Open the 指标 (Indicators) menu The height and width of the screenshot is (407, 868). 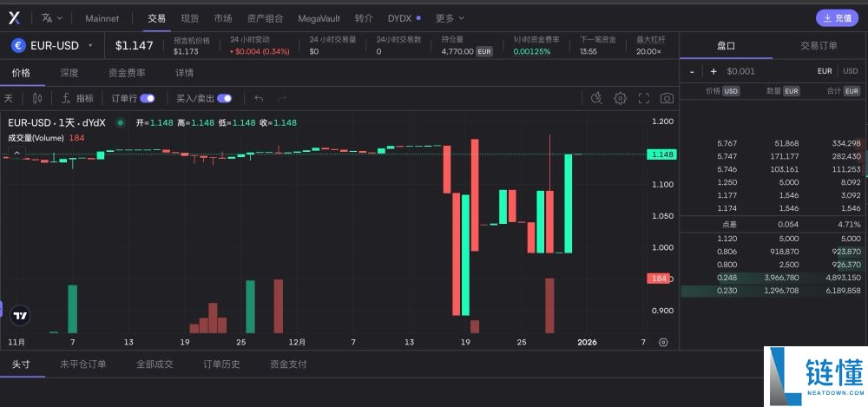click(x=77, y=99)
